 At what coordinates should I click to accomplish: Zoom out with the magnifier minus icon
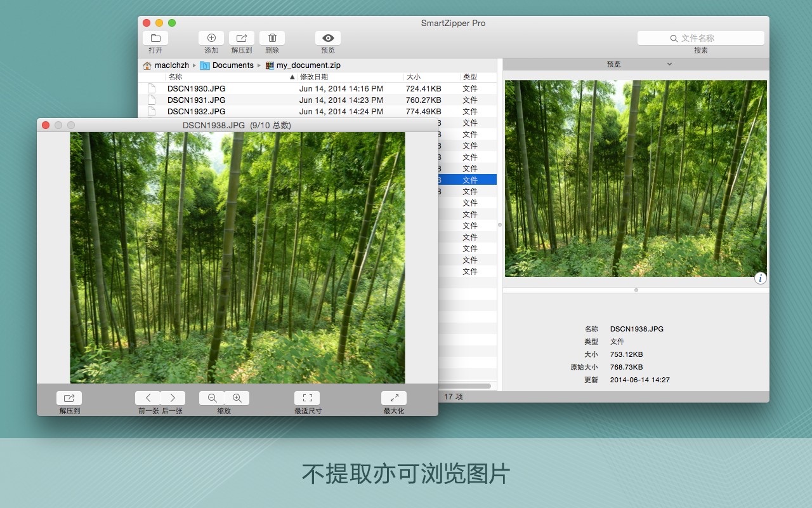click(x=212, y=398)
